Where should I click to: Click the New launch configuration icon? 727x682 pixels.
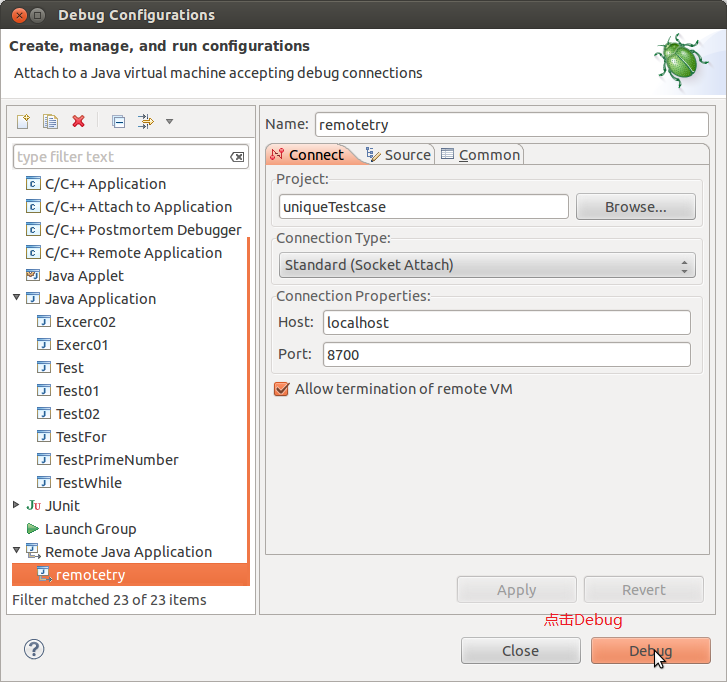point(23,121)
